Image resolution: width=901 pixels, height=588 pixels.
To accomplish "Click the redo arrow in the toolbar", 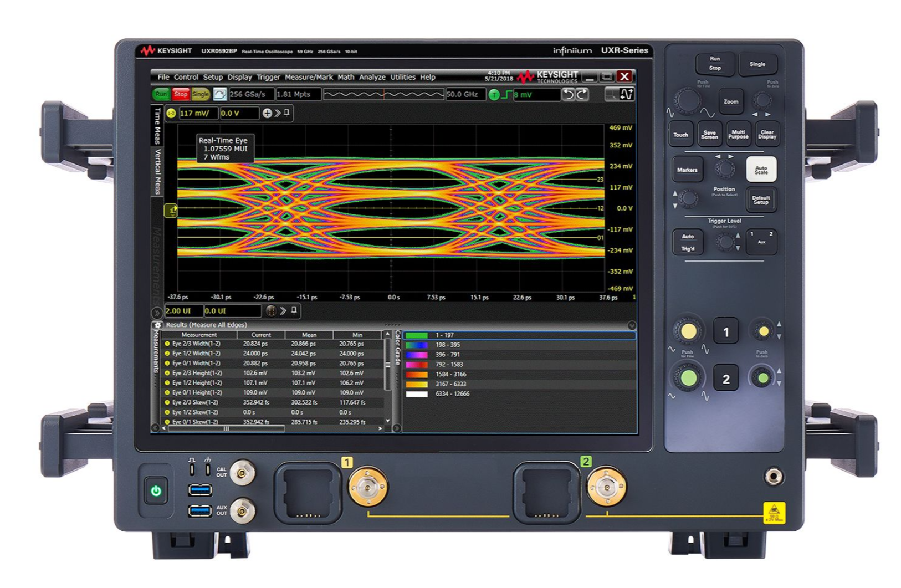I will point(582,95).
